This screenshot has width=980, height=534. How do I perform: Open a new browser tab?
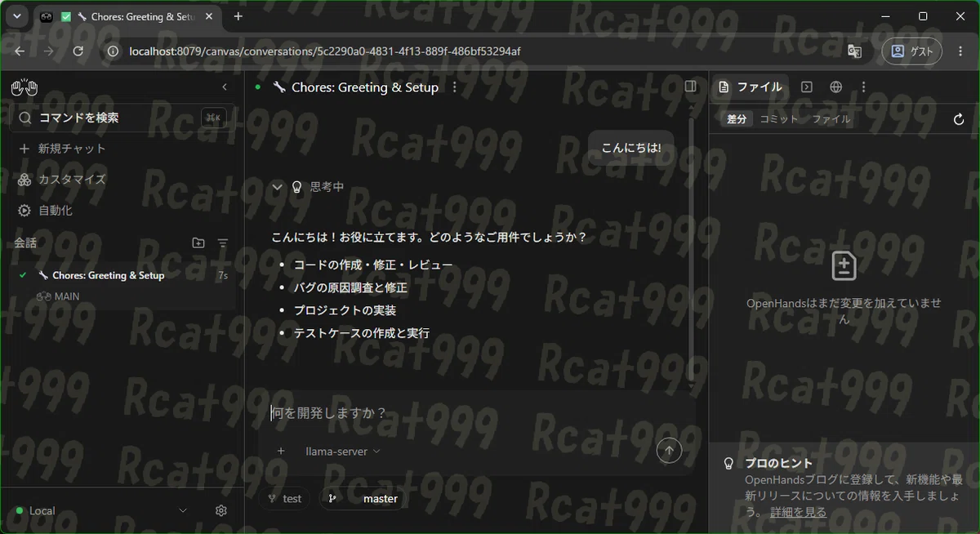tap(238, 16)
